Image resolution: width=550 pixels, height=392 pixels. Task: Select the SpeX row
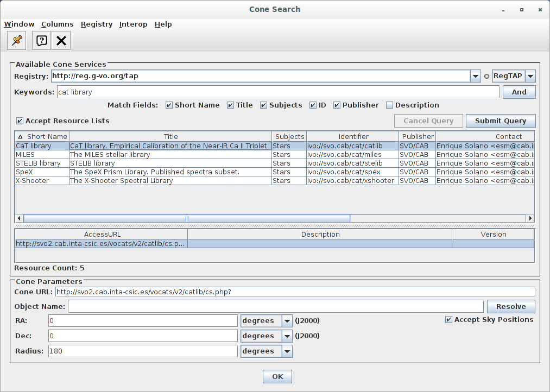coord(275,172)
